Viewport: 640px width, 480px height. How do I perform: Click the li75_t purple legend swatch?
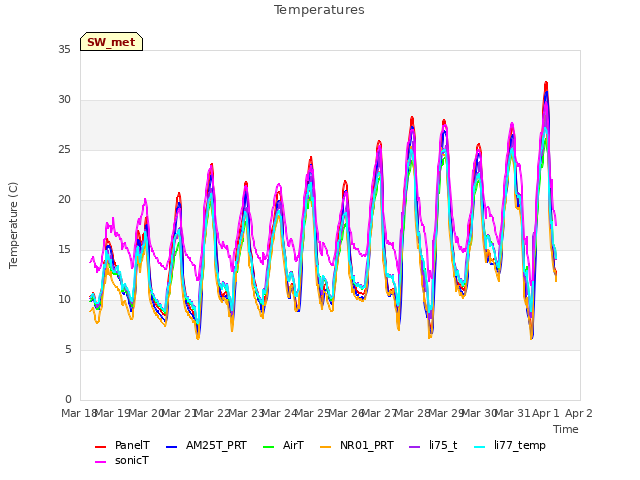coord(414,447)
